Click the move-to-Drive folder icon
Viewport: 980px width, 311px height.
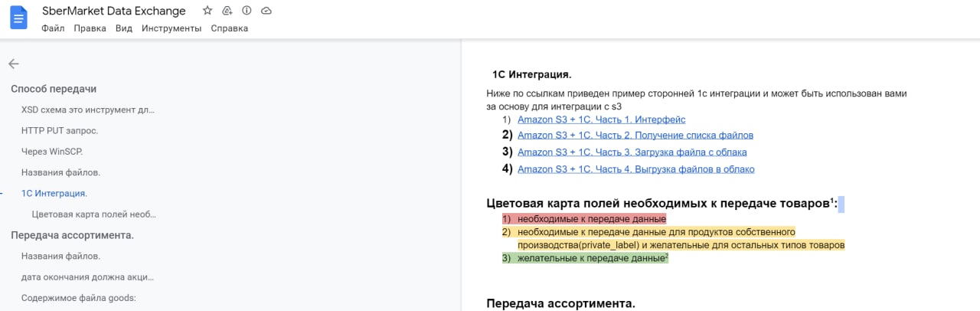(227, 11)
